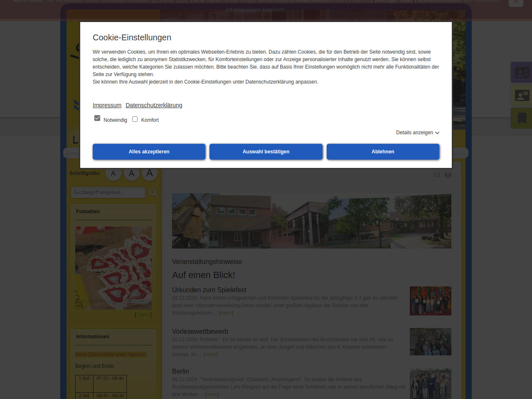Click the email envelope icon
Viewport: 532px width, 399px height.
click(x=436, y=175)
